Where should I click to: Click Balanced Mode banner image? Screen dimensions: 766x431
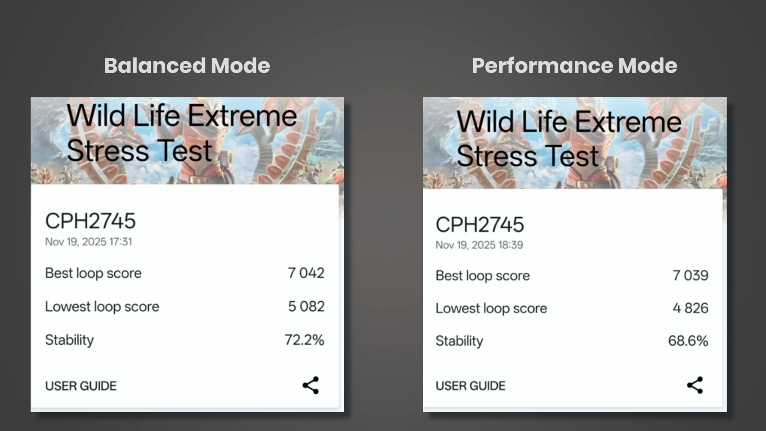coord(187,140)
